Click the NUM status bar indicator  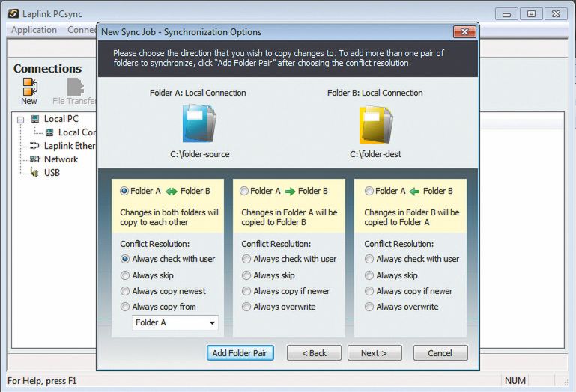point(515,381)
